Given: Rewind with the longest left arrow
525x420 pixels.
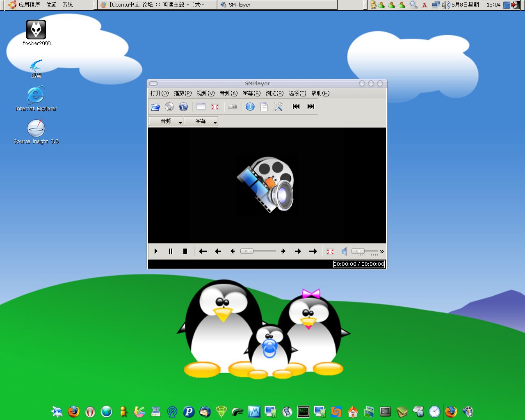Looking at the screenshot, I should (x=203, y=251).
